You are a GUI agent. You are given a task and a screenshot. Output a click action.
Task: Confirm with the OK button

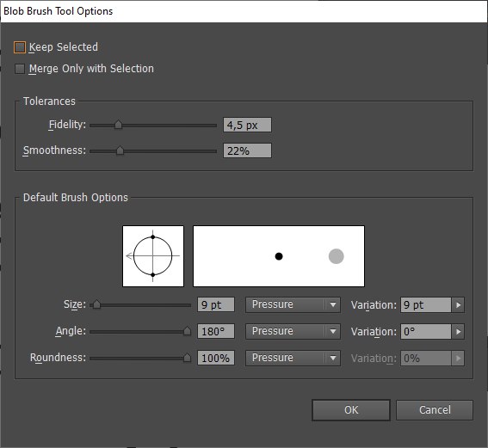click(351, 410)
